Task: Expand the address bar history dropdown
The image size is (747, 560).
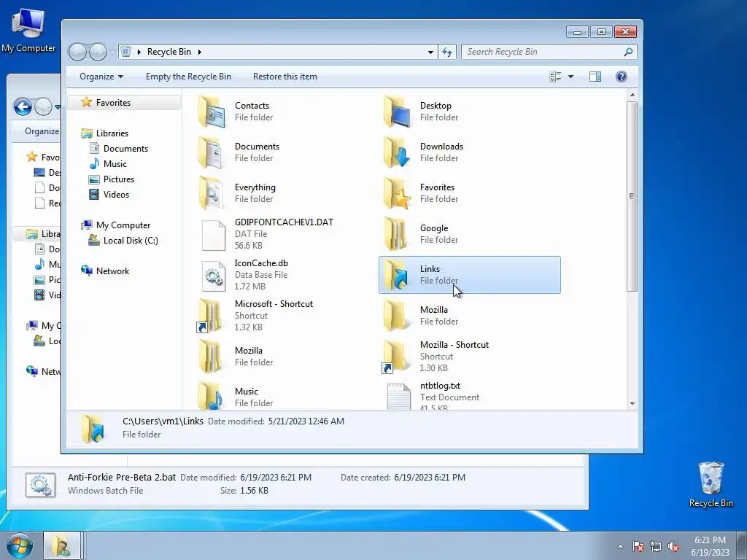Action: click(x=430, y=52)
